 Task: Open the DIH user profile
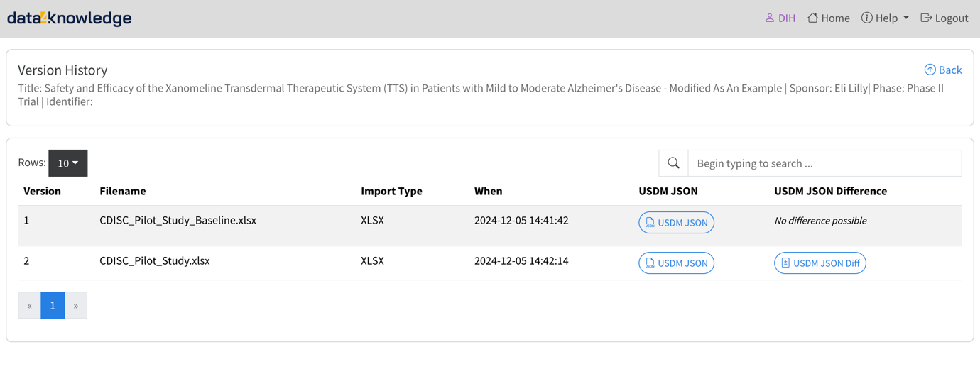tap(780, 18)
